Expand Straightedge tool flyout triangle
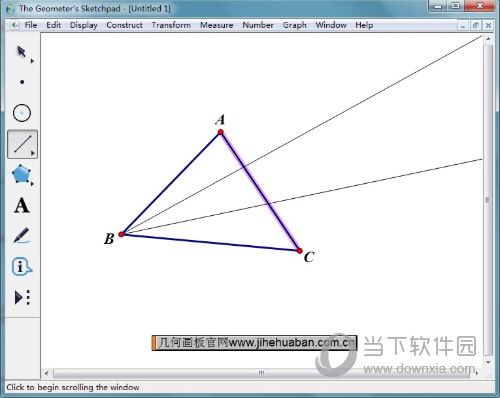Viewport: 500px width, 398px height. [32, 153]
